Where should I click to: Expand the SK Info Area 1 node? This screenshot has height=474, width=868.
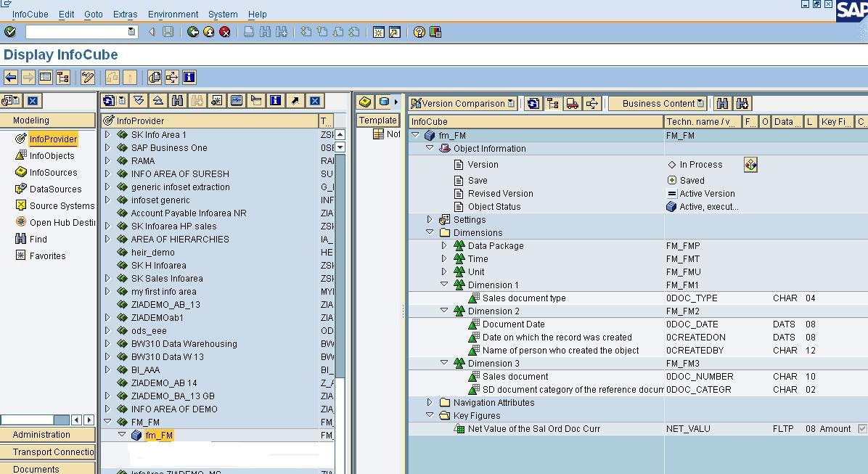tap(107, 134)
